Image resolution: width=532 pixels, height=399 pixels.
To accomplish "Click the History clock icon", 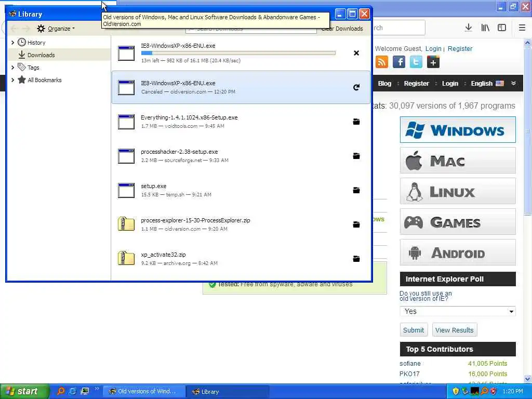I will click(22, 42).
